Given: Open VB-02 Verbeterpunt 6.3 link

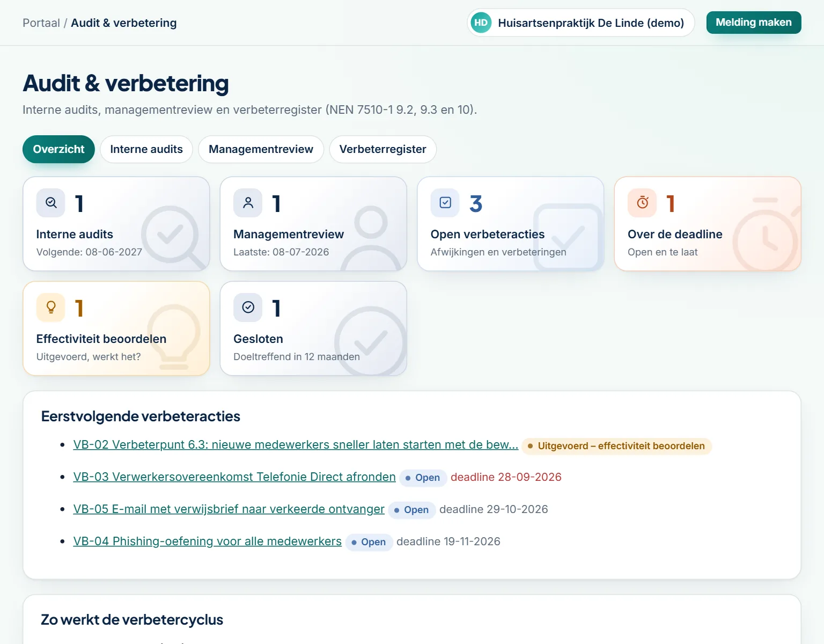Looking at the screenshot, I should (x=296, y=445).
